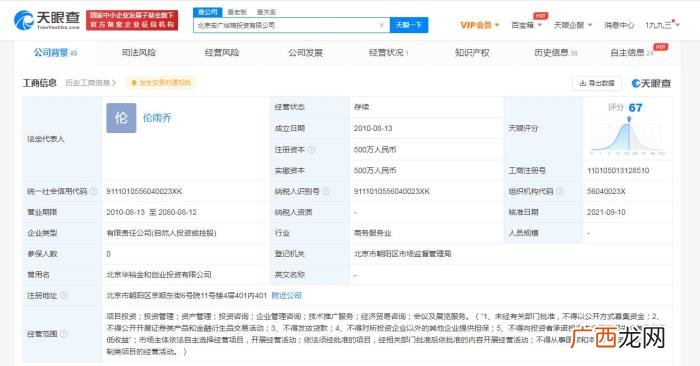Screen dimensions: 700x366
Task: Select the 成立日期 value 2010-08-13
Action: (x=373, y=128)
